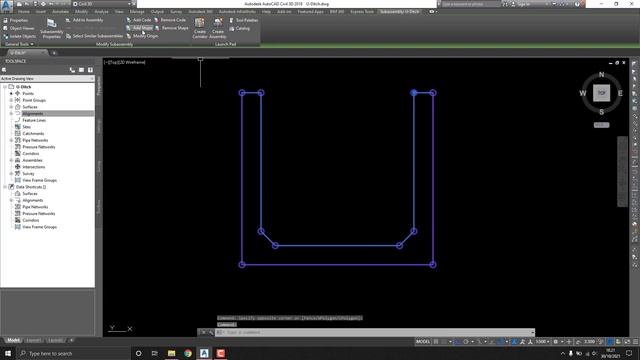Screen dimensions: 640x360
Task: Open the Windows notification center
Action: 629,353
